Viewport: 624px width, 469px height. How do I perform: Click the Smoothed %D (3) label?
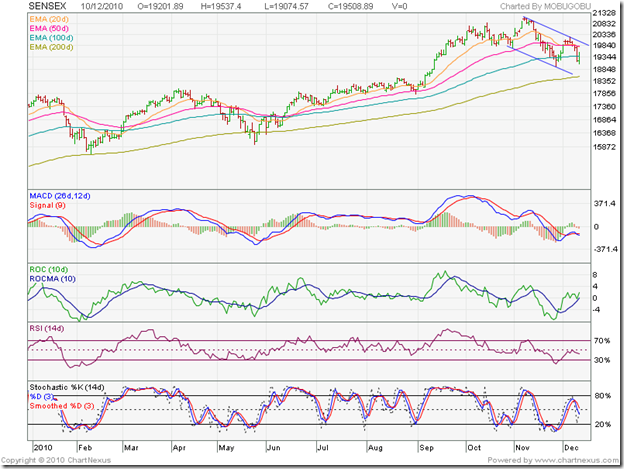tap(62, 406)
